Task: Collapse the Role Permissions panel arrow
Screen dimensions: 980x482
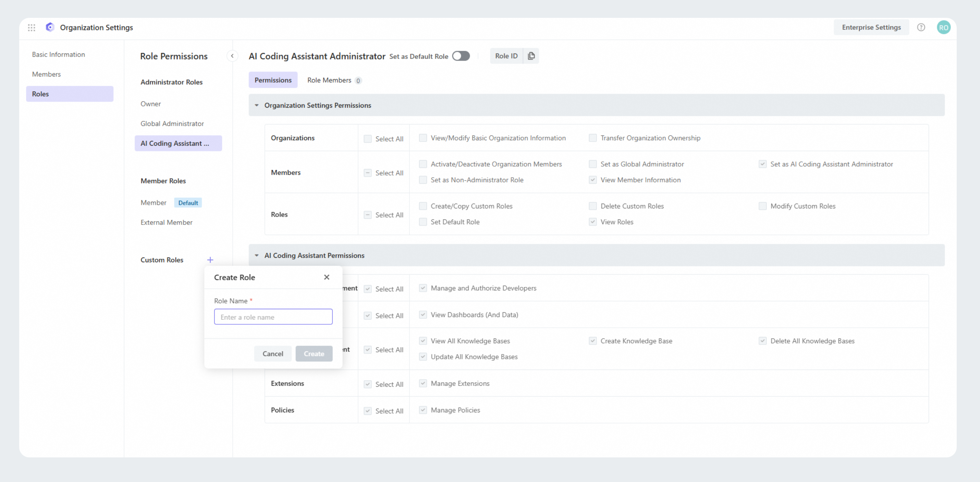Action: tap(232, 56)
